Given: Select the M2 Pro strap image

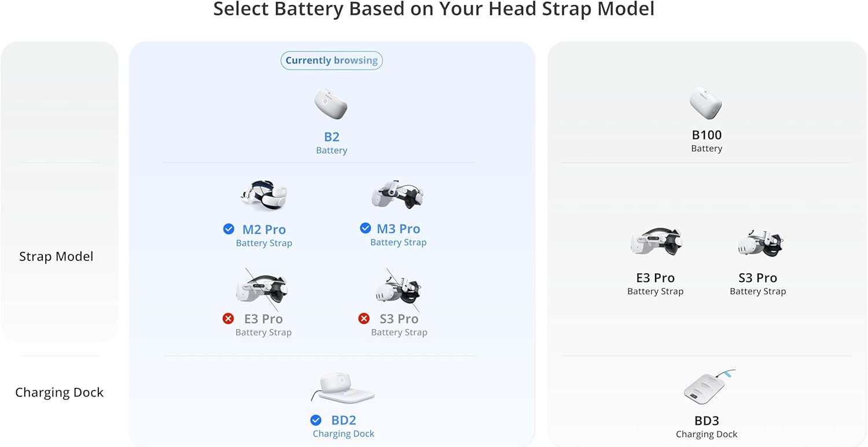Looking at the screenshot, I should 264,196.
